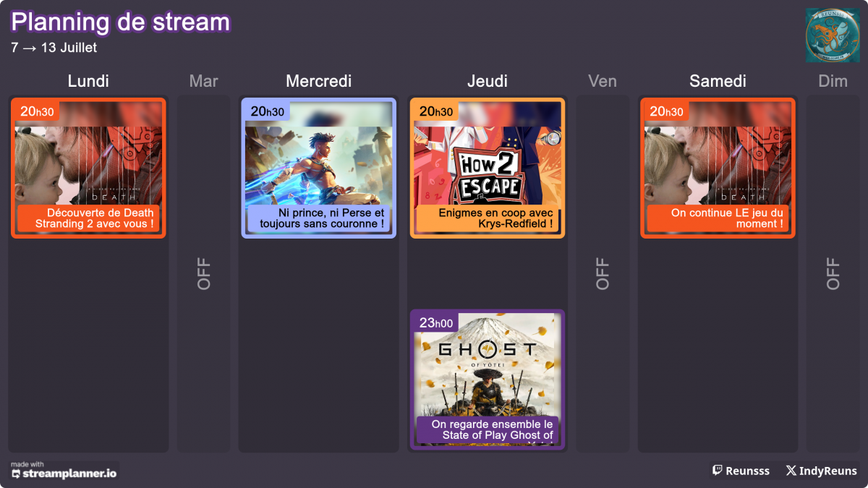
Task: Click the Twitch icon beside Reunsss
Action: (x=718, y=471)
